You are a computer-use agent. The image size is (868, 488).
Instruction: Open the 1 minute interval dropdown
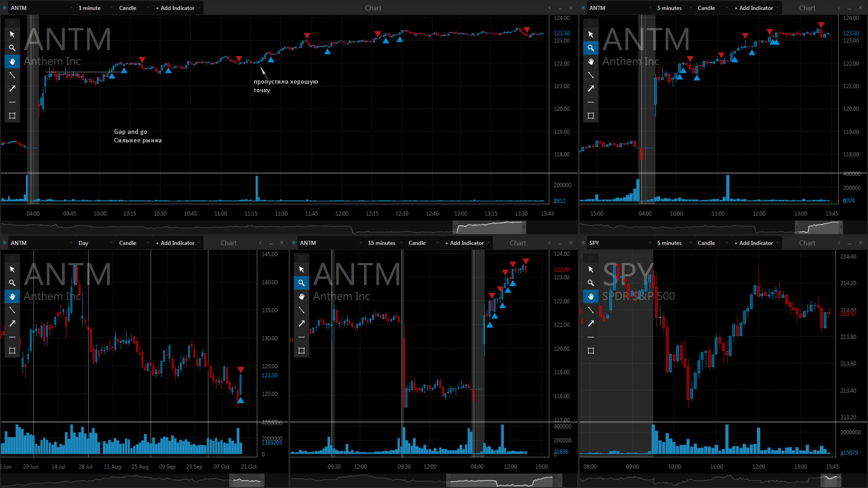coord(95,8)
